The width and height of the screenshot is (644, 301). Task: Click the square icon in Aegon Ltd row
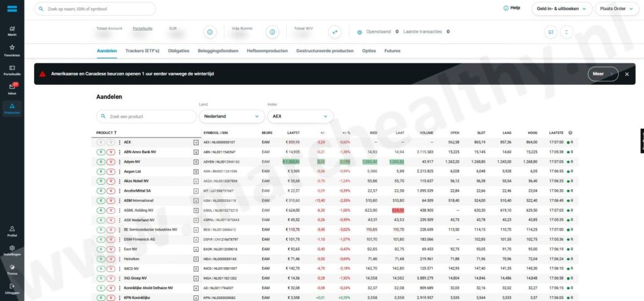(196, 172)
